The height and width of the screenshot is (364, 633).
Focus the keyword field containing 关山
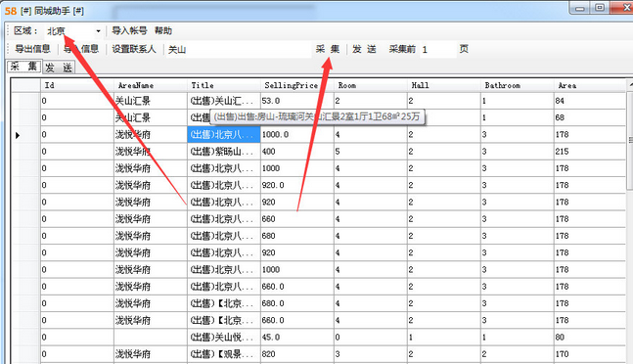239,50
